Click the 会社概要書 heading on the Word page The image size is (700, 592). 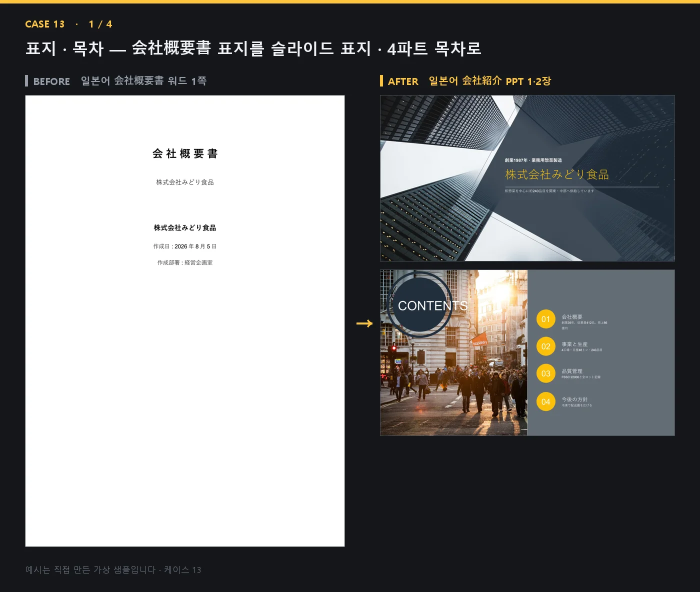(x=185, y=153)
